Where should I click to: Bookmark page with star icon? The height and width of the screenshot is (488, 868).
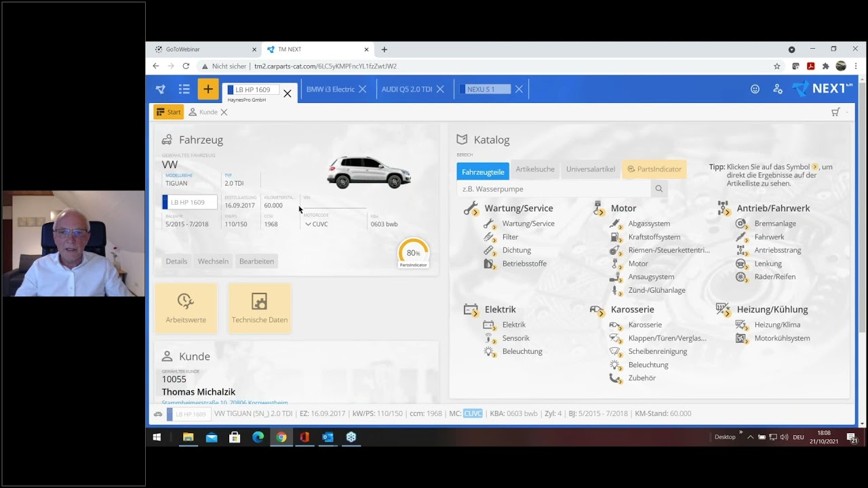pyautogui.click(x=777, y=66)
